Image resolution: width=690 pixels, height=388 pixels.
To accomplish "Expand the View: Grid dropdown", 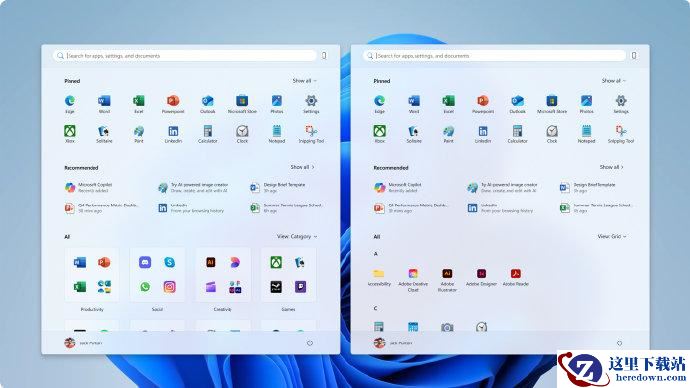I will (612, 237).
